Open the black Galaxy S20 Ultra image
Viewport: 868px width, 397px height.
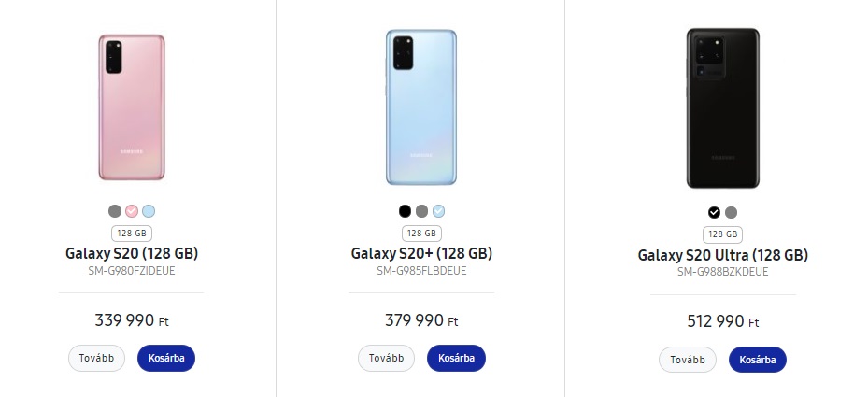(722, 107)
